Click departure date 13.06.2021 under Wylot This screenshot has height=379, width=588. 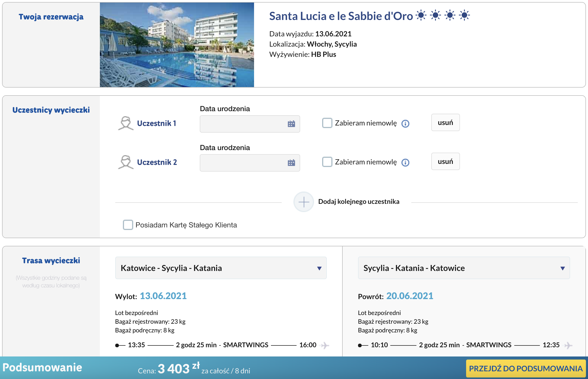(x=163, y=296)
